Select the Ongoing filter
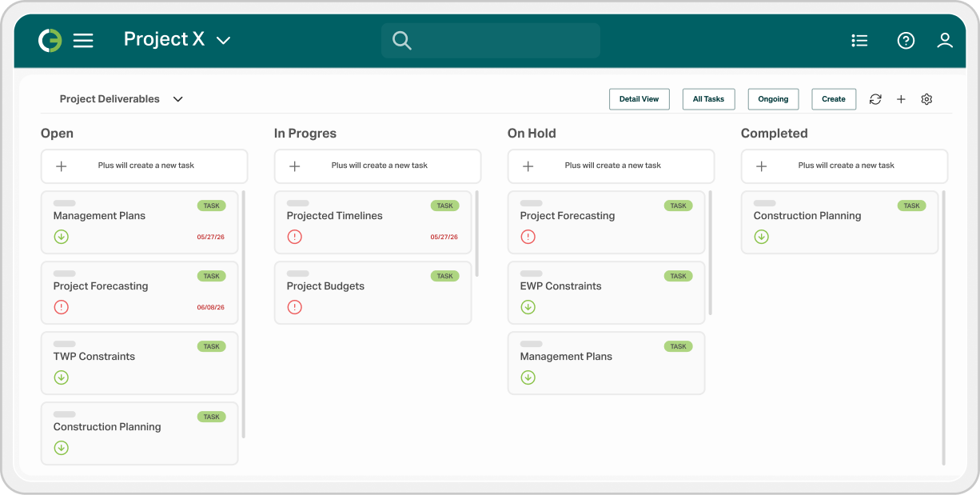The height and width of the screenshot is (495, 980). 772,99
